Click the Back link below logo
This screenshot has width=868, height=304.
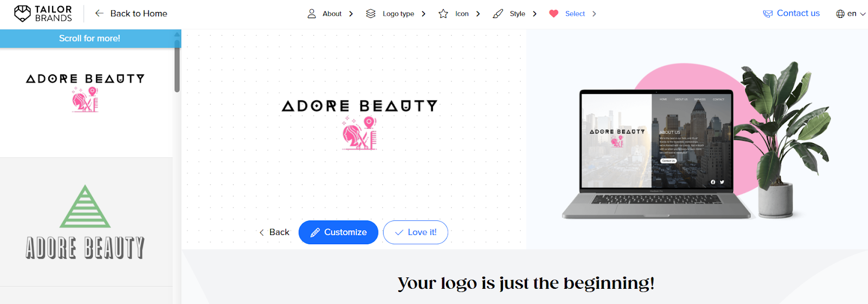click(274, 232)
